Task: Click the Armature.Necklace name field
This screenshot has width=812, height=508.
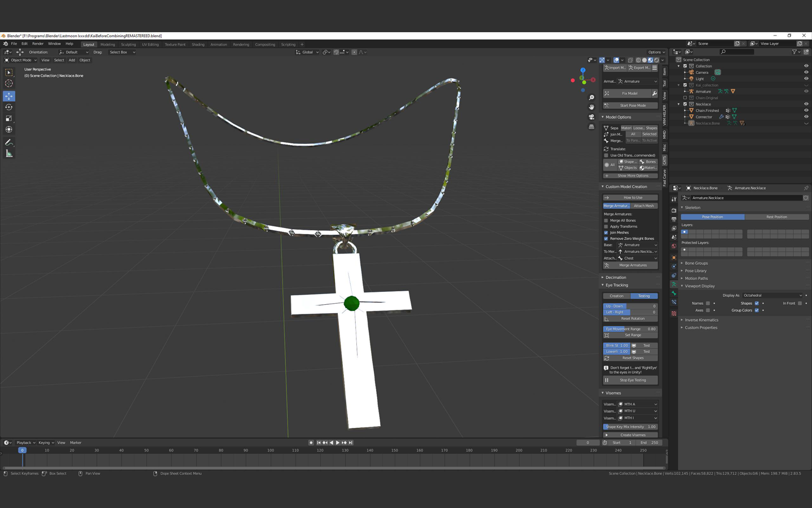Action: click(x=744, y=198)
